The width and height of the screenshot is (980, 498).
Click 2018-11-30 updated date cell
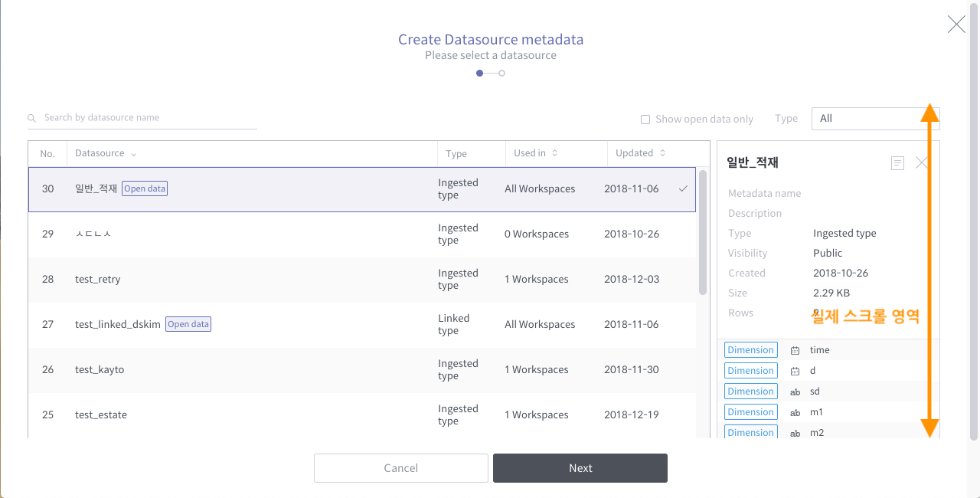coord(632,370)
